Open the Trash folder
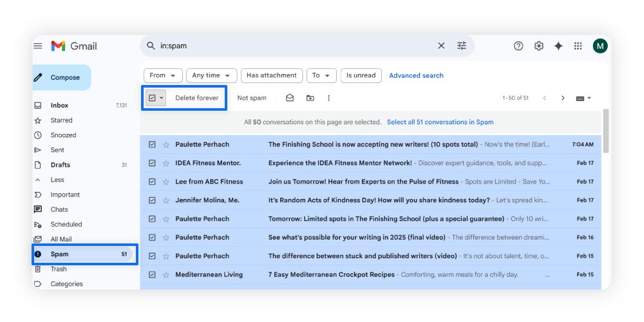644x322 pixels. (59, 269)
